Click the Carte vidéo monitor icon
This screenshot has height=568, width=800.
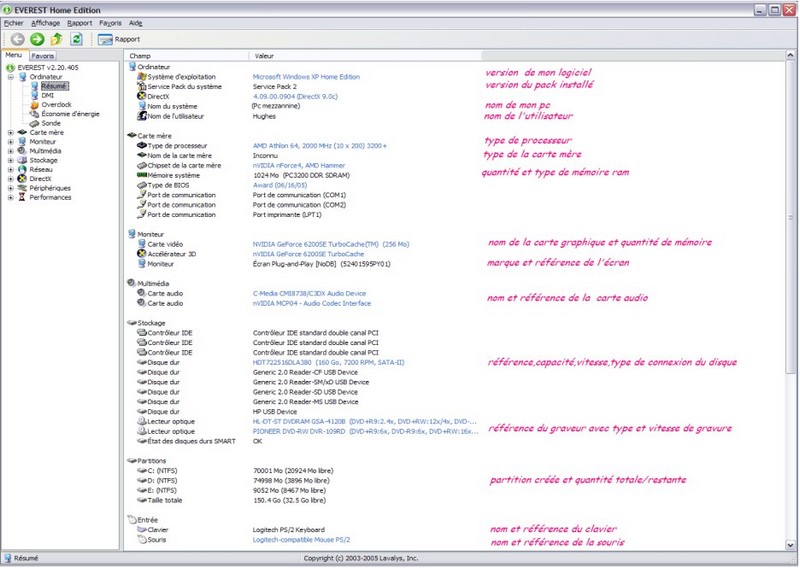(x=142, y=244)
